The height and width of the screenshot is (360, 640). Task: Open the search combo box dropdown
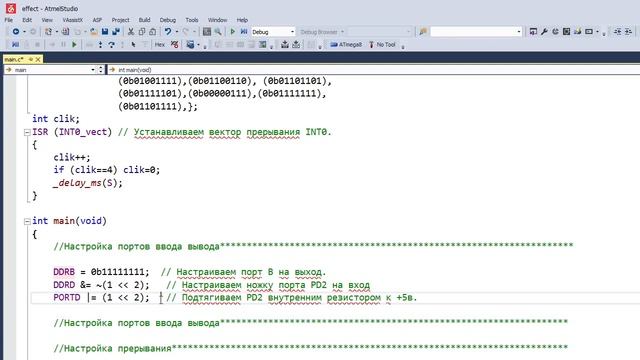coord(519,32)
